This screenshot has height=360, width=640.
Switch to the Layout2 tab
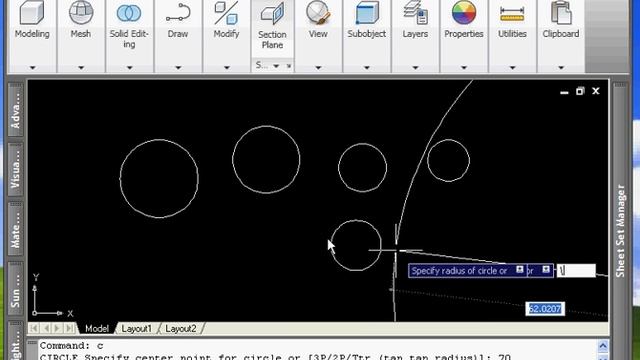pyautogui.click(x=181, y=329)
